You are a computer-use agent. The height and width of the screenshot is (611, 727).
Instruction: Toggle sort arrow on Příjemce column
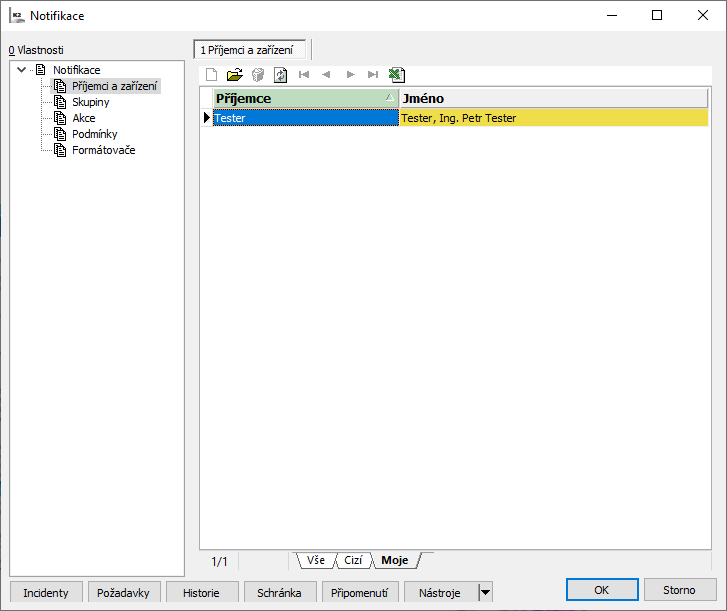click(389, 97)
